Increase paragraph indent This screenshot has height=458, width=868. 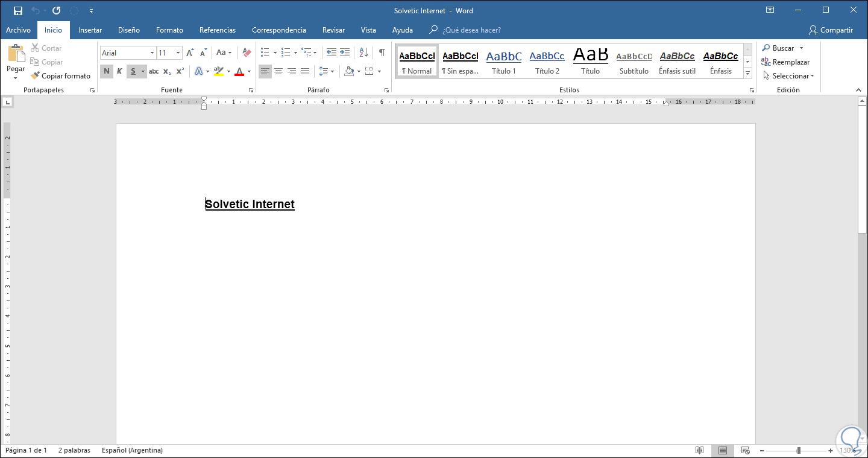click(x=345, y=53)
